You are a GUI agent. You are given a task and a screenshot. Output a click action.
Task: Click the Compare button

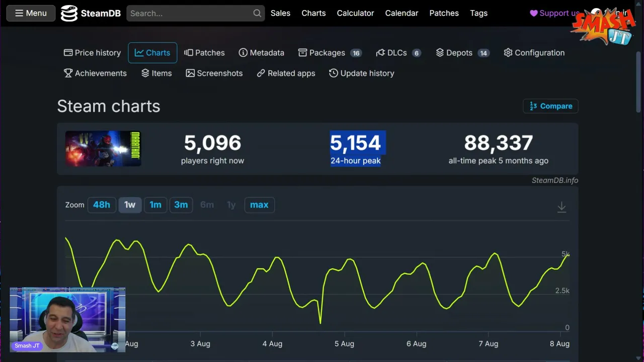551,106
